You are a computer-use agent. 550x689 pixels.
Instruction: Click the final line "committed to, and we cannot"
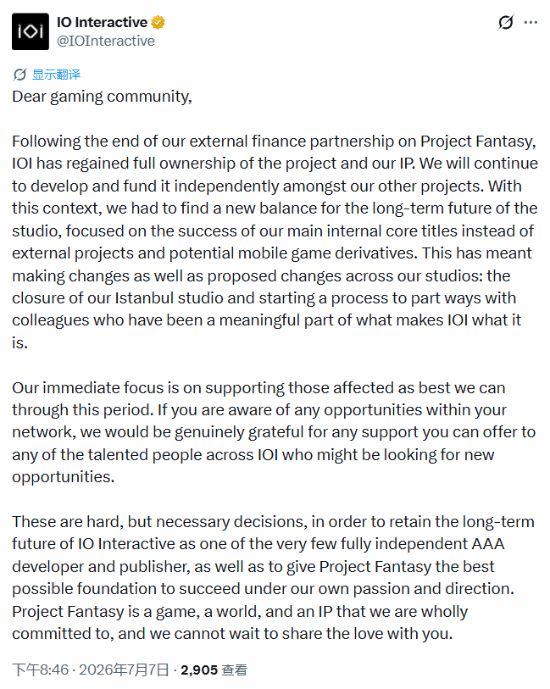tap(232, 633)
